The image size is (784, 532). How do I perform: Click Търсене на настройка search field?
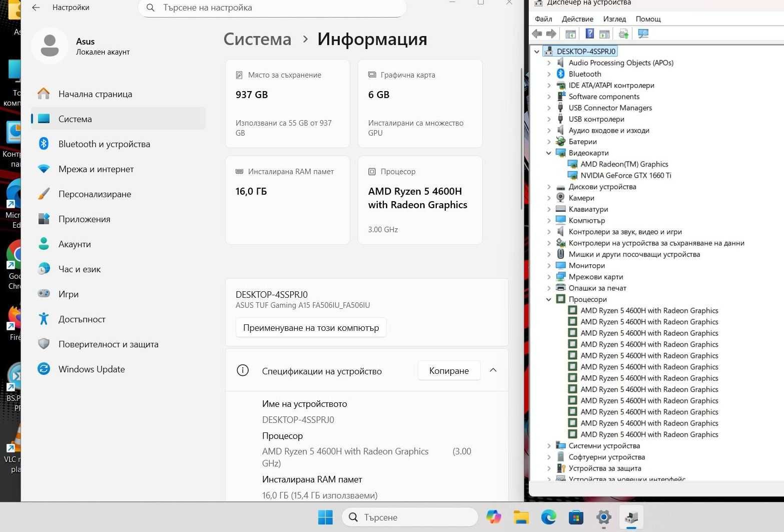pyautogui.click(x=272, y=8)
